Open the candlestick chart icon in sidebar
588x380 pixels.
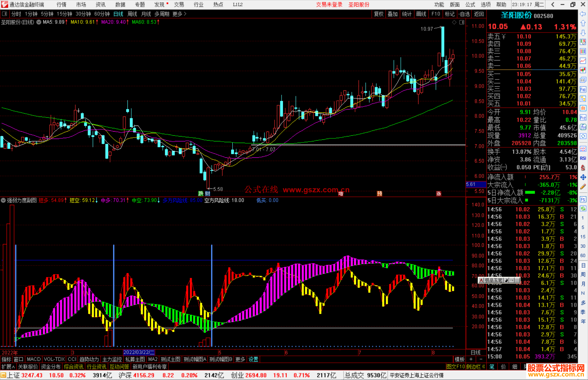pos(583,70)
